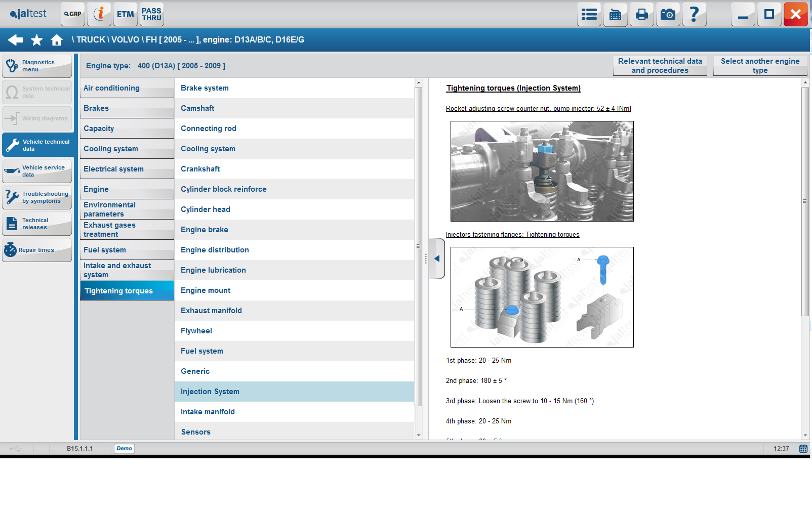Open Repair times in the sidebar
The width and height of the screenshot is (812, 518).
pyautogui.click(x=37, y=250)
